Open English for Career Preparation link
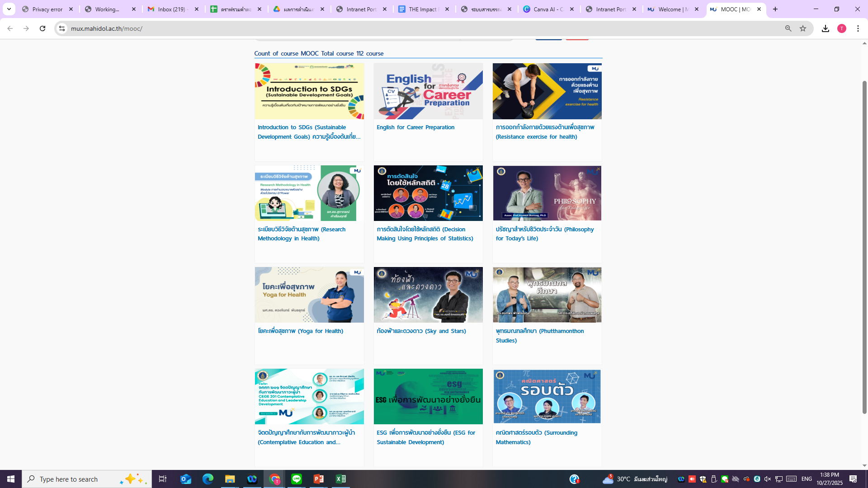 click(x=415, y=127)
